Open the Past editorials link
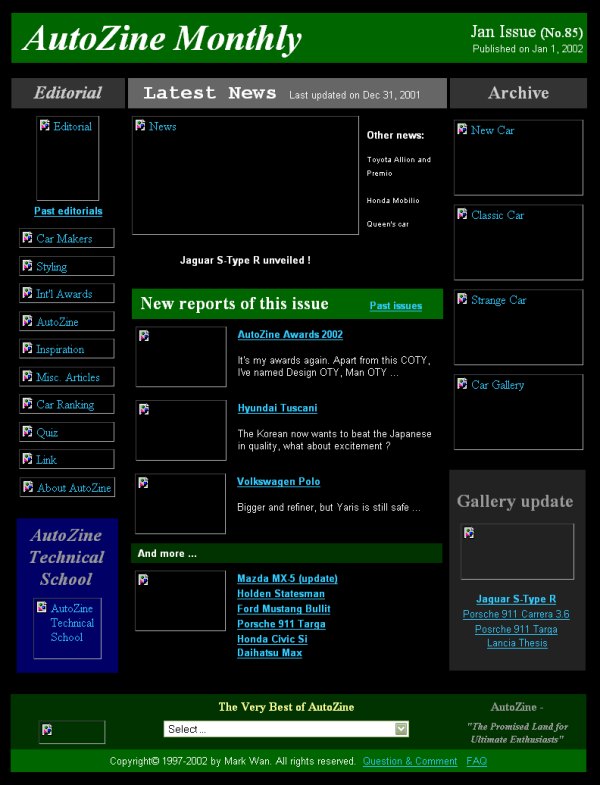Viewport: 600px width, 785px height. point(68,211)
